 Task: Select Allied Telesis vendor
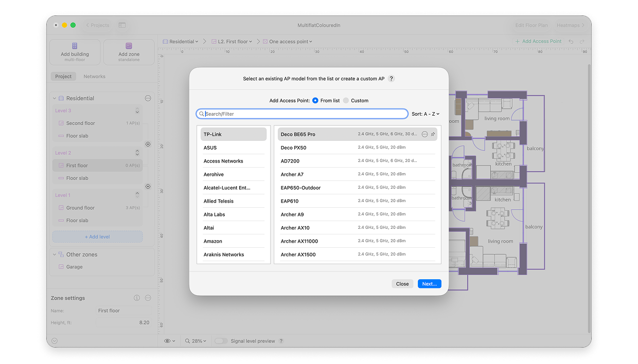[x=234, y=201]
